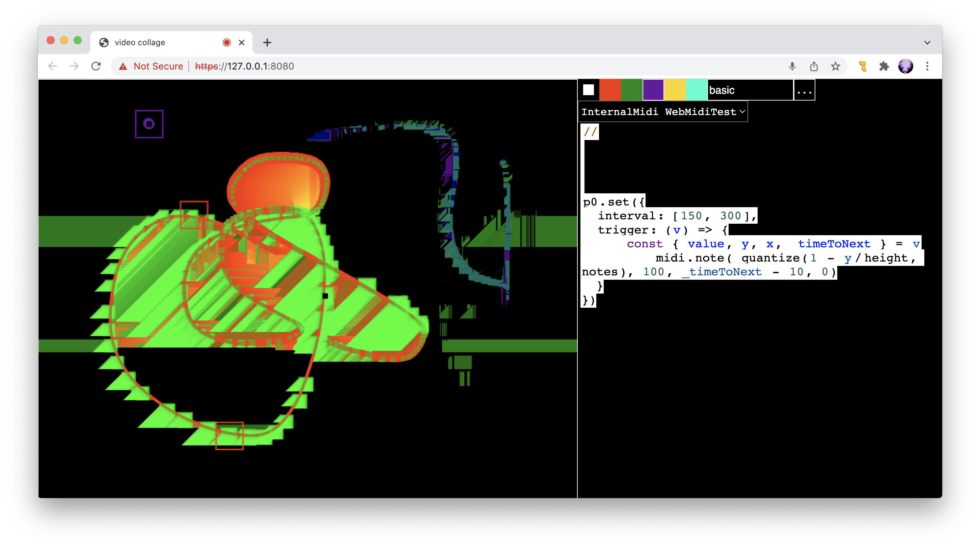Pick the orange-red color swatch
Image resolution: width=980 pixels, height=548 pixels.
pos(610,90)
